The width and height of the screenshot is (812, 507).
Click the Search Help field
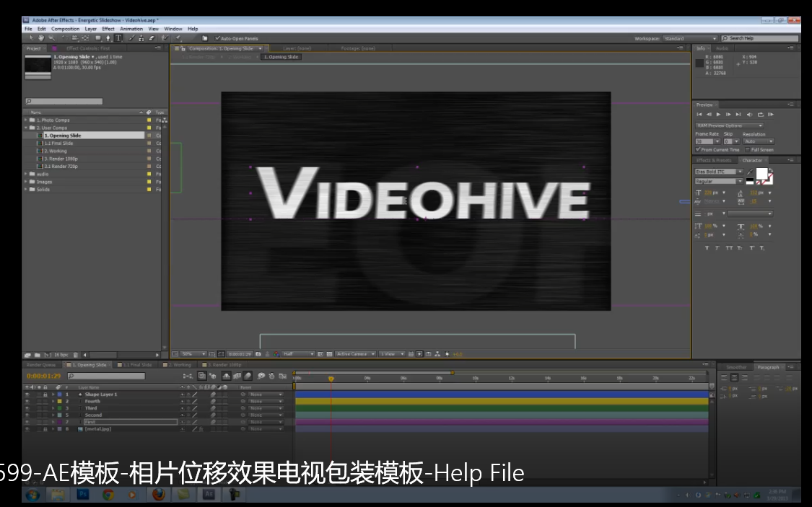point(760,38)
